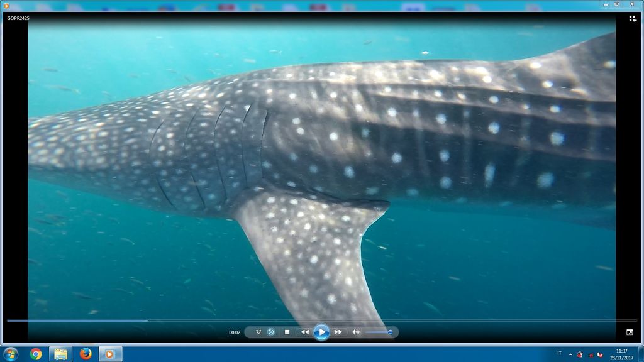Click the 00:02 elapsed time display
The width and height of the screenshot is (644, 362).
coord(235,332)
